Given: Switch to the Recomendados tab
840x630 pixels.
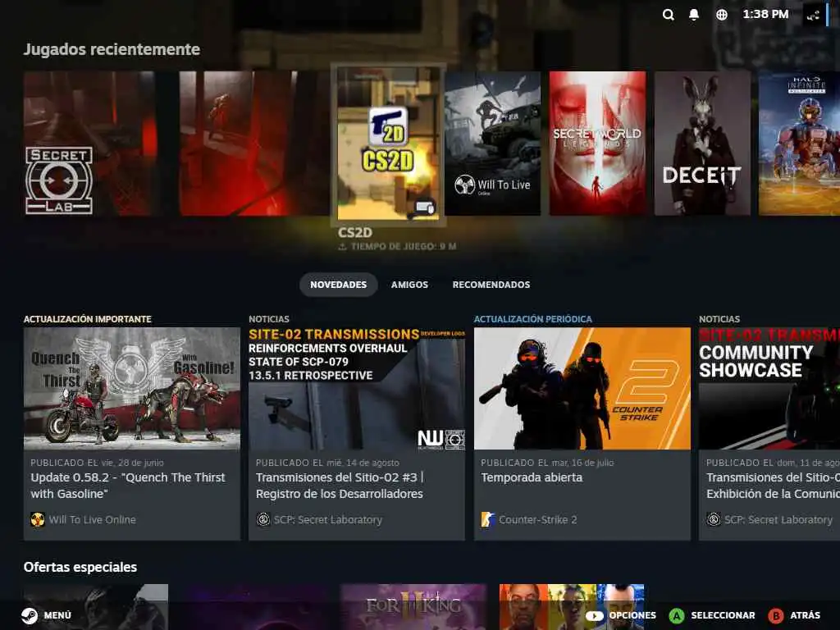Looking at the screenshot, I should [x=491, y=285].
